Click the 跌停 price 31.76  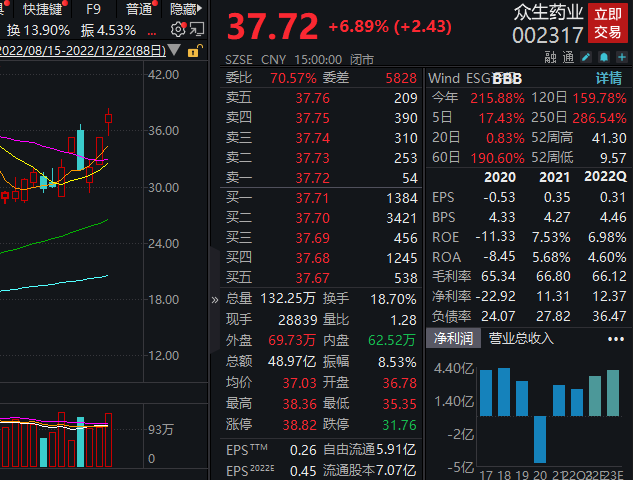click(x=399, y=425)
